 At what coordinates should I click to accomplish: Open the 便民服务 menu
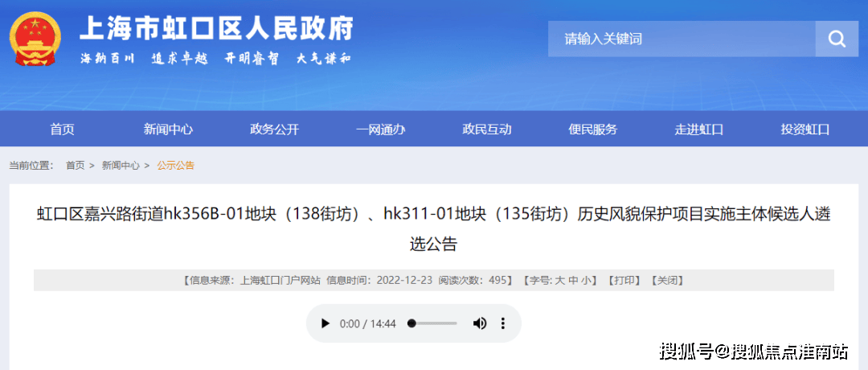(592, 129)
